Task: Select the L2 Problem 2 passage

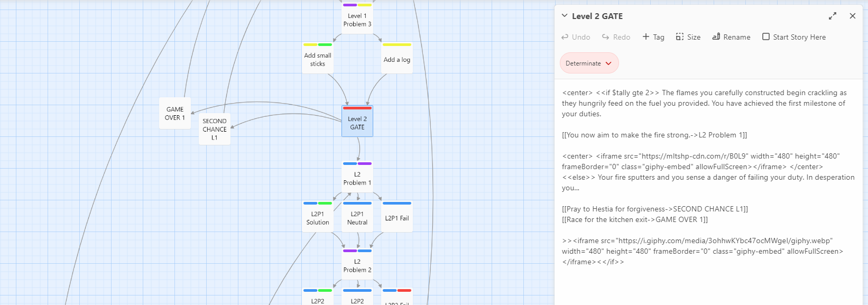Action: (357, 264)
